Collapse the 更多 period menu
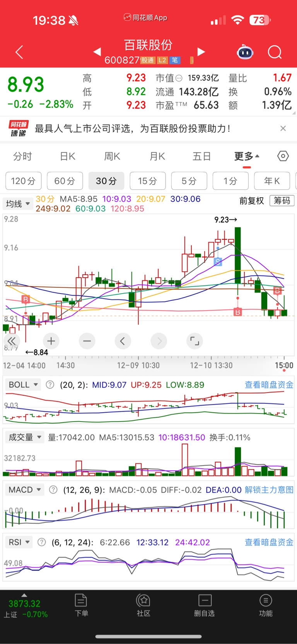The width and height of the screenshot is (297, 644). pyautogui.click(x=247, y=157)
